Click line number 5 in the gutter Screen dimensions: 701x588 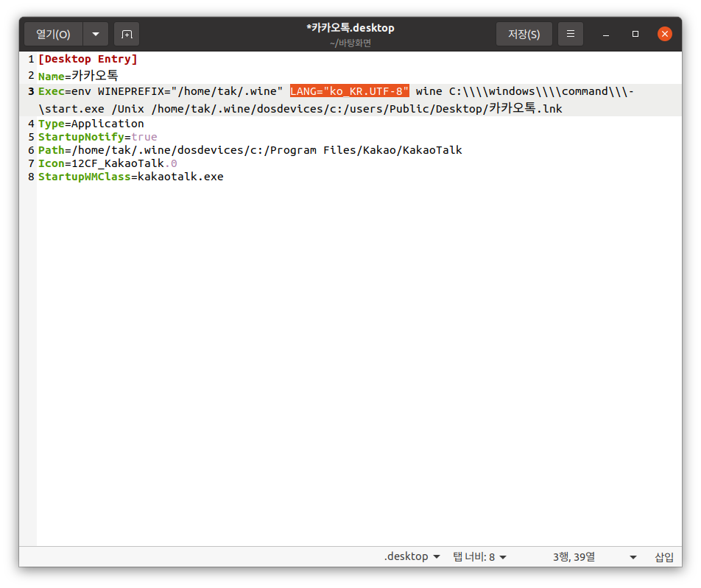(x=31, y=137)
